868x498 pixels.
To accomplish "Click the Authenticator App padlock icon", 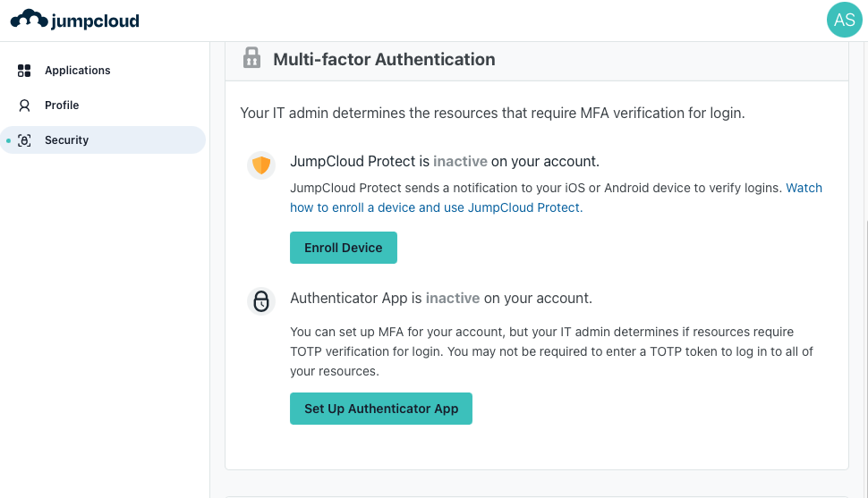I will tap(261, 301).
